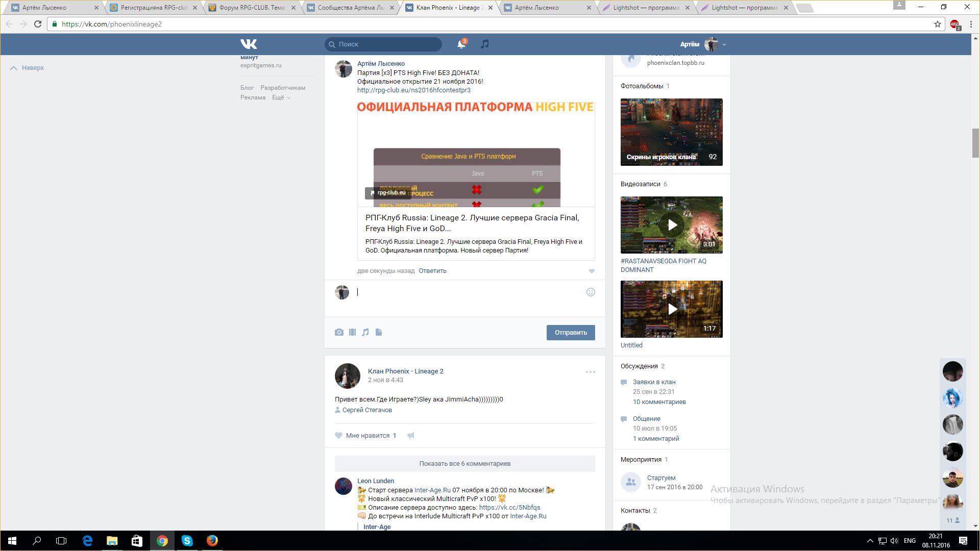Screen dimensions: 980x551
Task: Switch to the 'Сообщества Артёма' browser tab
Action: pos(351,8)
